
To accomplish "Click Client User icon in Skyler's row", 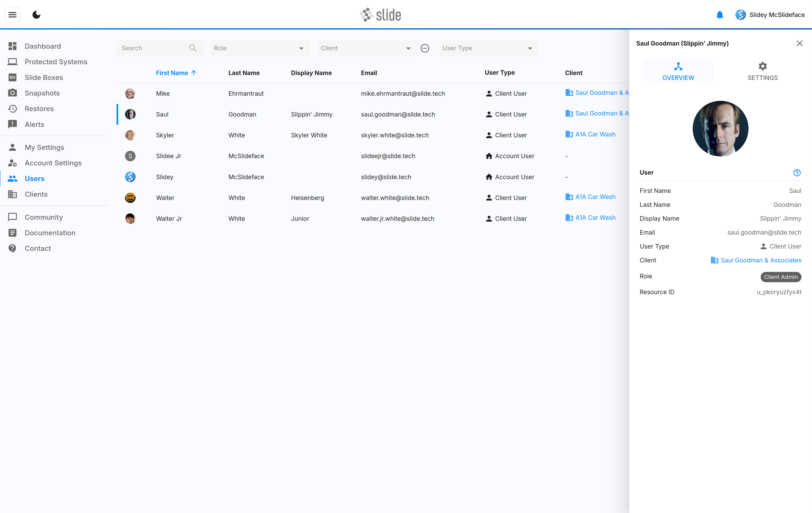I will tap(488, 135).
